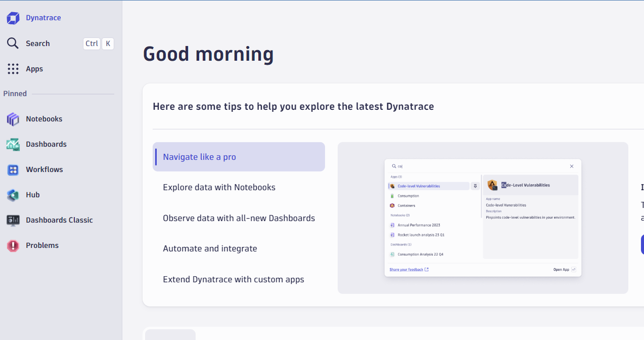Viewport: 644px width, 340px height.
Task: Open 'Extend Dynatrace with custom apps' tip
Action: [x=233, y=279]
